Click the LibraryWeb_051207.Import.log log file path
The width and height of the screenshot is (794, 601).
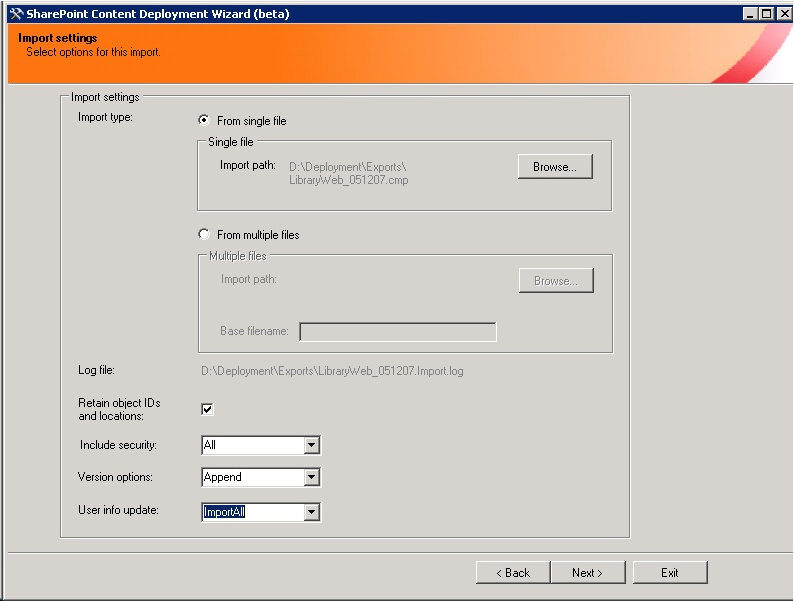coord(332,371)
